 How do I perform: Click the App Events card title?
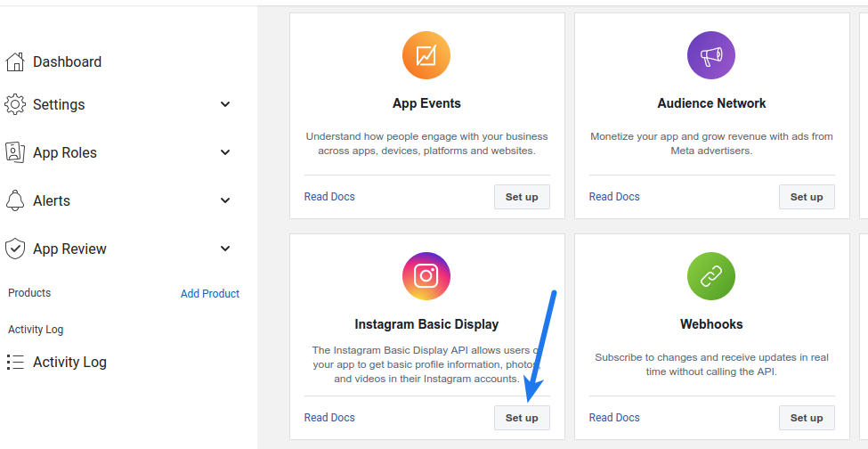coord(426,103)
